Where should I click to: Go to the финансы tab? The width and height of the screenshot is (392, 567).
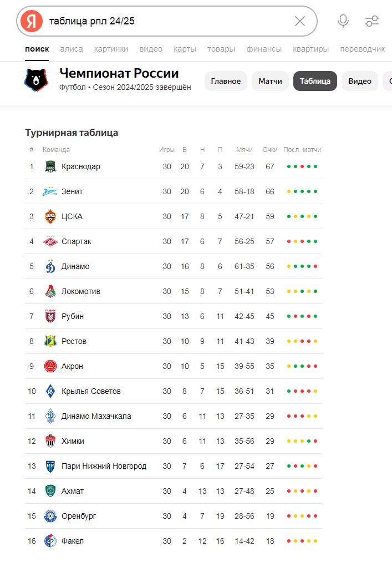[x=264, y=49]
